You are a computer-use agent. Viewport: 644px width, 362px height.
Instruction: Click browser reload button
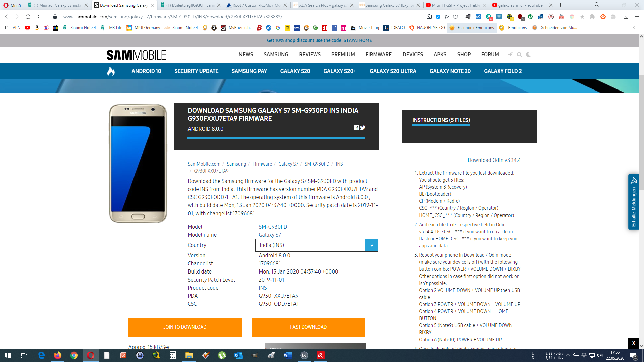pos(28,16)
